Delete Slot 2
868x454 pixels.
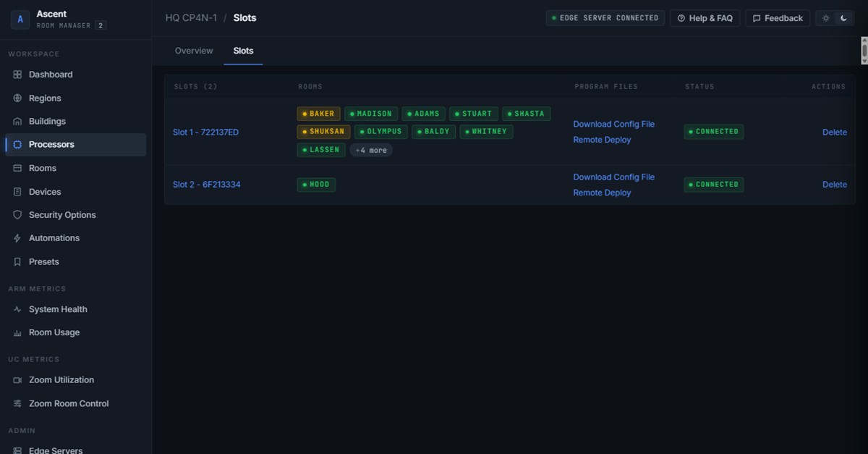(835, 185)
